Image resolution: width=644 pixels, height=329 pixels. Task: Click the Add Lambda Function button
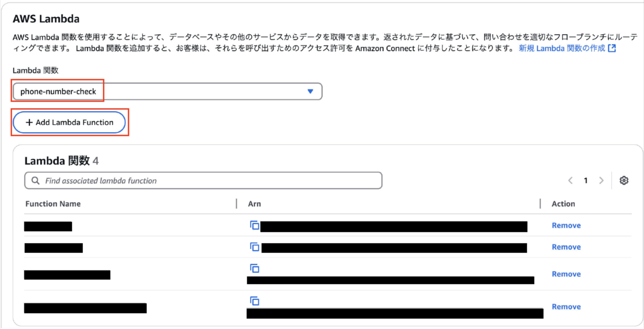[69, 122]
